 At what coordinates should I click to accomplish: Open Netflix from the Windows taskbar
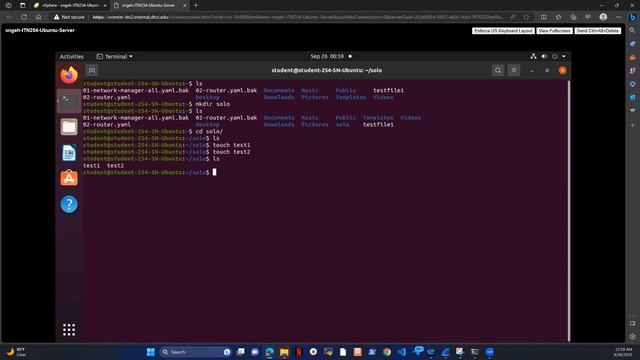pos(299,352)
